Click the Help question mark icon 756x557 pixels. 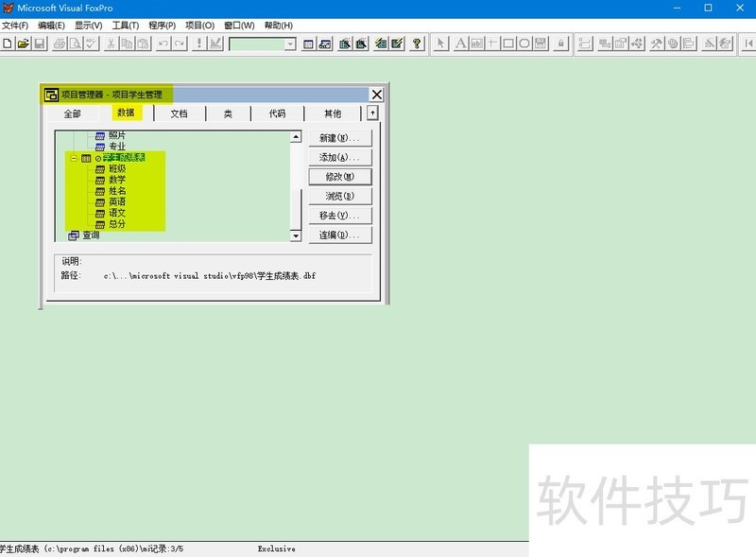point(417,44)
